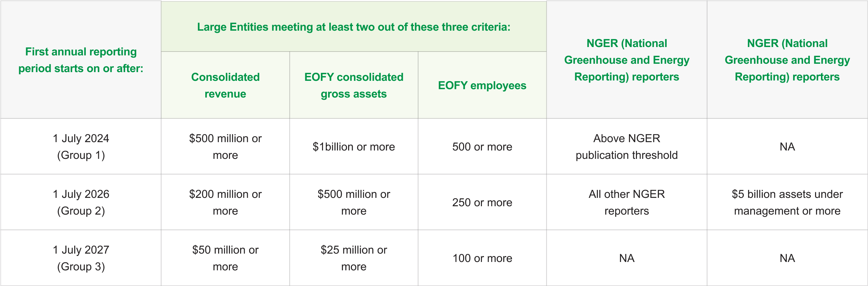Image resolution: width=868 pixels, height=286 pixels.
Task: Select the "$1billion or more" cell
Action: click(x=354, y=147)
